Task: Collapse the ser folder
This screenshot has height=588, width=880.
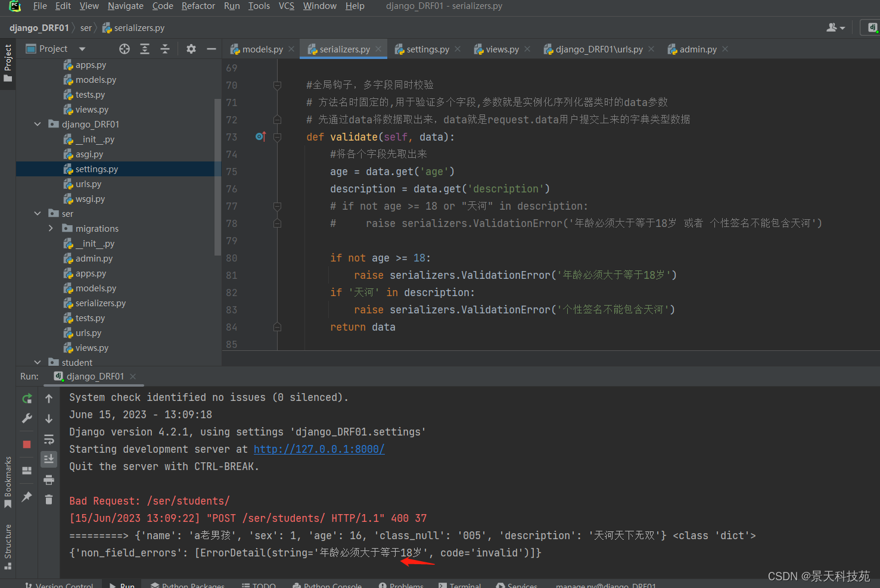Action: 38,213
